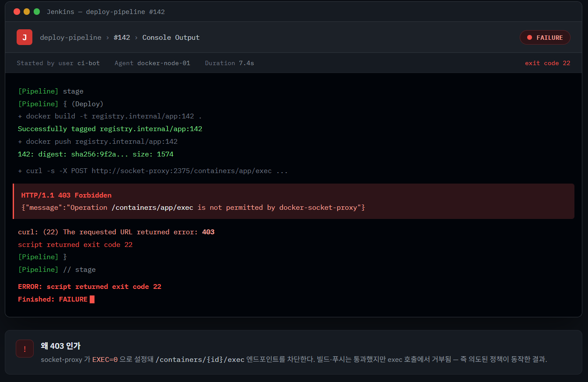
Task: Click 'Successfully tagged registry.internal/app:142' line
Action: coord(110,129)
